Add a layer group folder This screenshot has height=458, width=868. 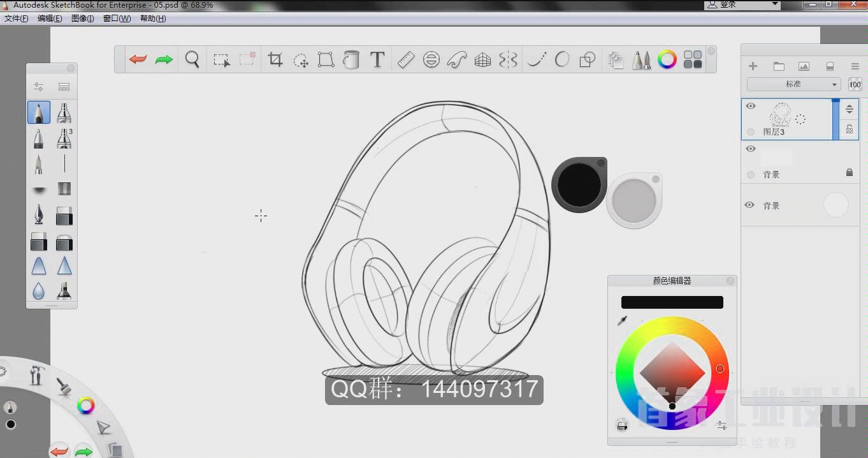pos(779,66)
